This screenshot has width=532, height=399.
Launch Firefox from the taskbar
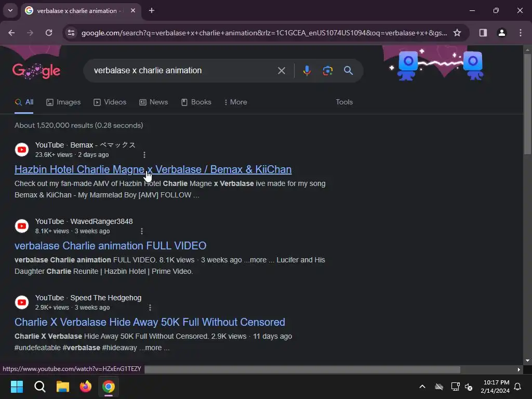click(x=86, y=387)
